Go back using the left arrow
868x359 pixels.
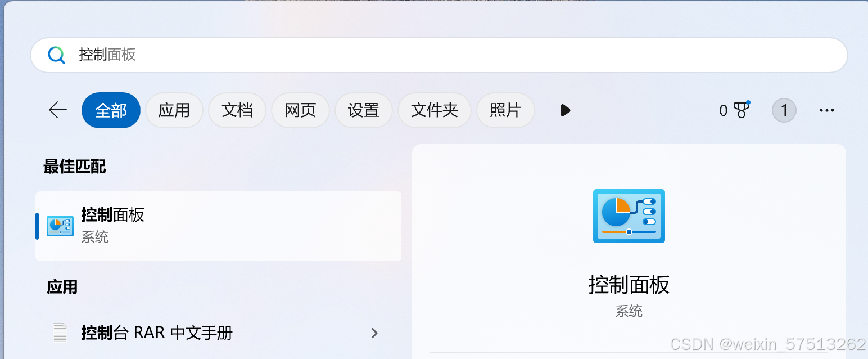tap(58, 110)
